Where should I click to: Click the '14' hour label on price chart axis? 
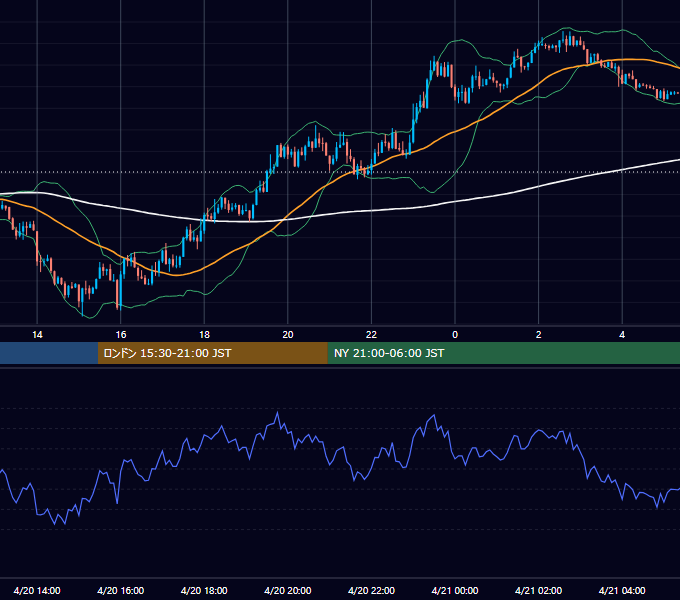tap(37, 335)
